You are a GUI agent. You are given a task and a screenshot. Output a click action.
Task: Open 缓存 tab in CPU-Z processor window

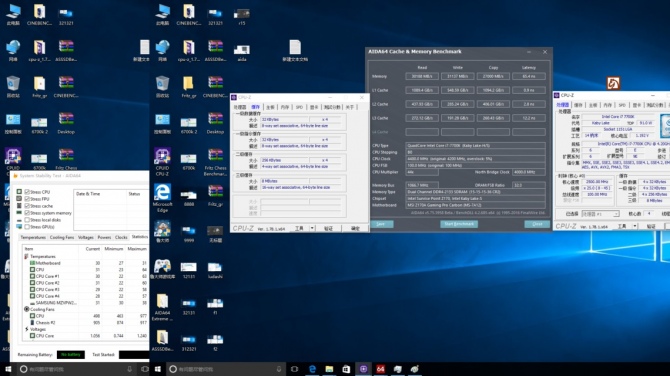[x=578, y=105]
